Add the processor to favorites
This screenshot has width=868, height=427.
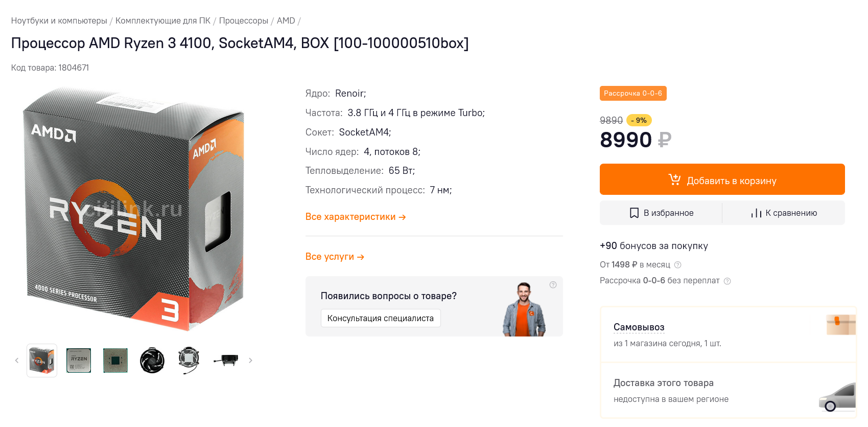click(x=662, y=213)
